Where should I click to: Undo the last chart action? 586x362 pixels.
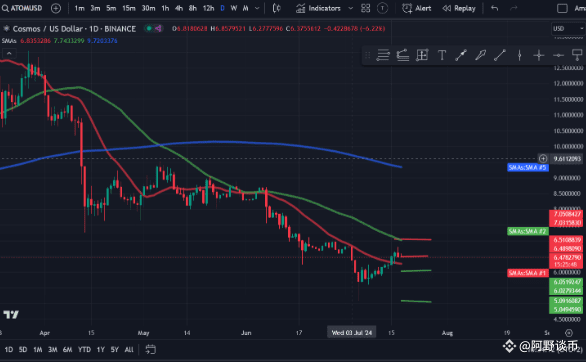coord(494,8)
